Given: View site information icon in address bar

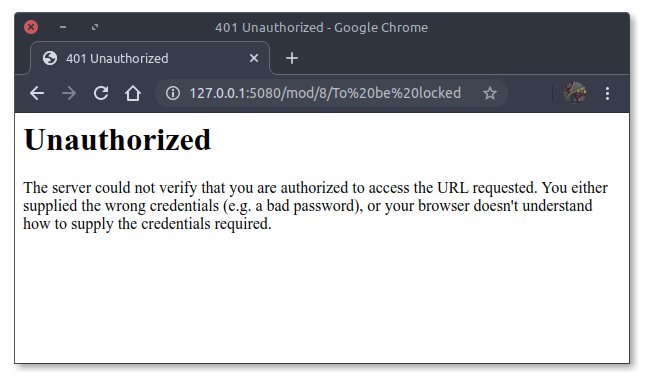Looking at the screenshot, I should [173, 93].
